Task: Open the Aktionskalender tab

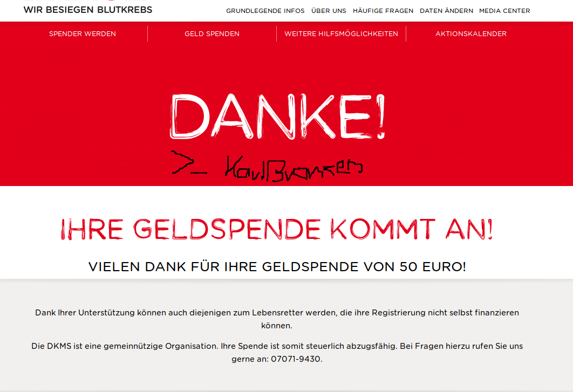Action: (x=470, y=33)
